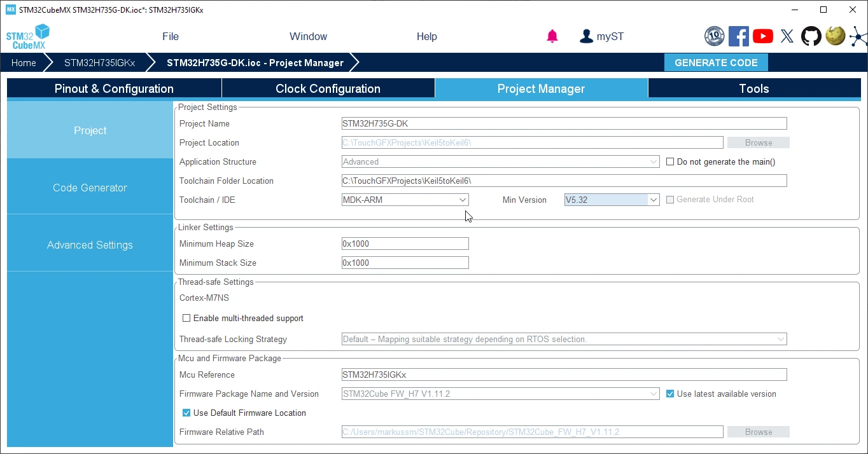Click the Wikipedia globe icon
This screenshot has width=868, height=454.
coord(835,36)
